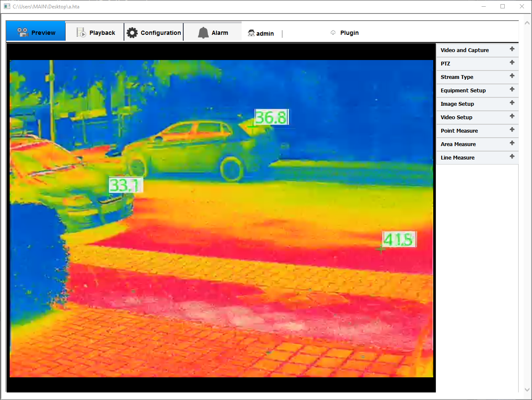Click the thermal video preview image
532x400 pixels.
tap(221, 218)
